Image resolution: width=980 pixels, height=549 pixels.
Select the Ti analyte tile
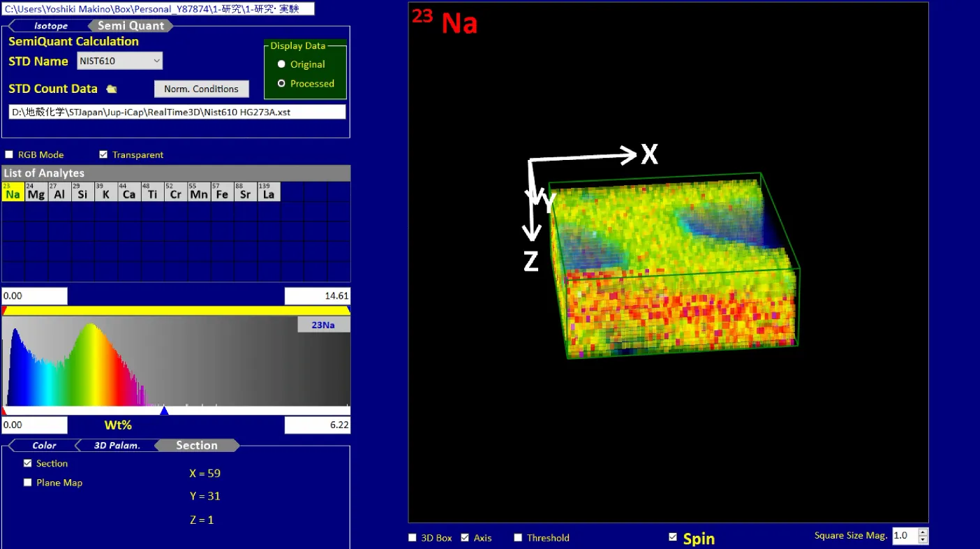[152, 192]
